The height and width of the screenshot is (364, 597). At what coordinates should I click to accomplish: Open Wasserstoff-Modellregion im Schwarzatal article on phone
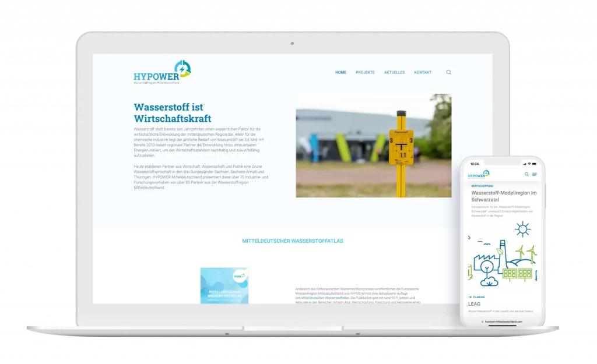coord(503,196)
